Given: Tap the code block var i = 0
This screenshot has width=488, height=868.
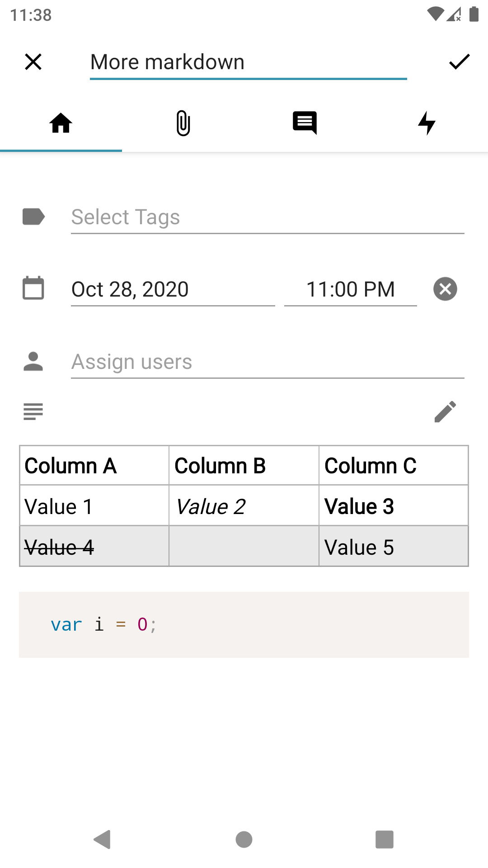Looking at the screenshot, I should point(244,625).
